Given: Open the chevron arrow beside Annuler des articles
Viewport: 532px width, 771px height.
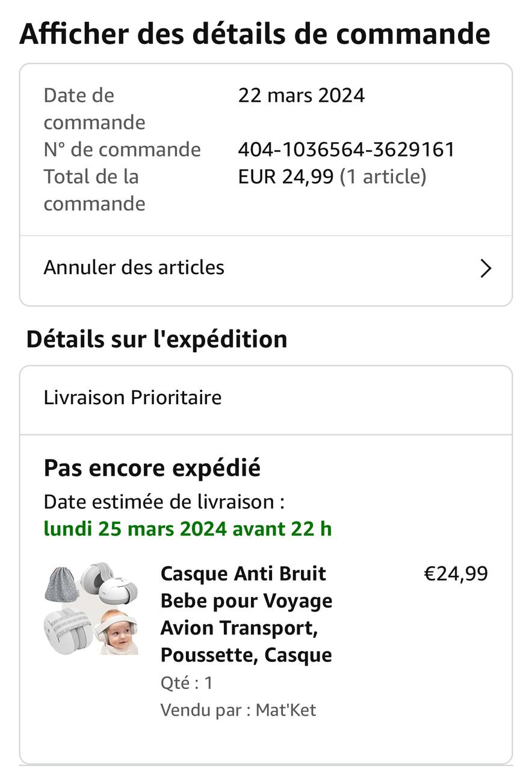Looking at the screenshot, I should 486,268.
